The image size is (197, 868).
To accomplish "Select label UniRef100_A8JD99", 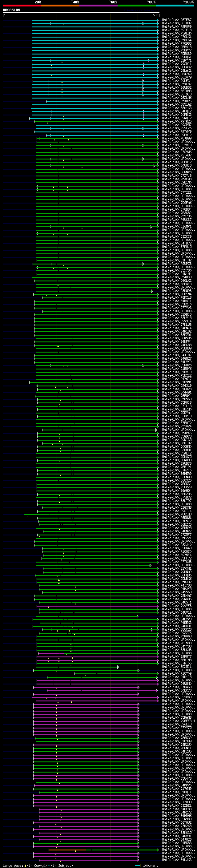I will pyautogui.click(x=176, y=139).
